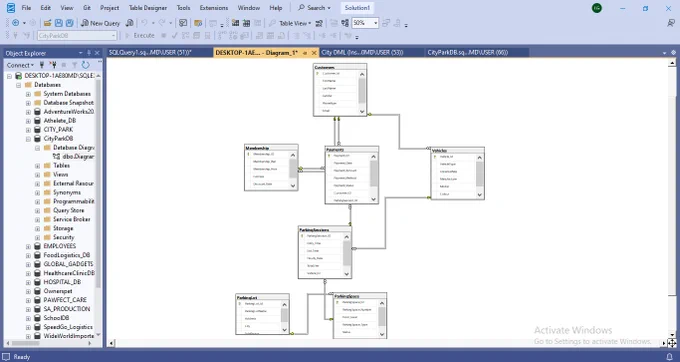The image size is (680, 362).
Task: Click the New Query toolbar button
Action: pyautogui.click(x=100, y=23)
